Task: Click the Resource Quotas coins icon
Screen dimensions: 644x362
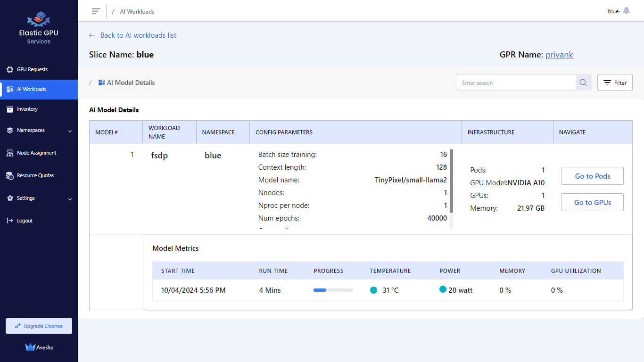Action: [x=10, y=176]
